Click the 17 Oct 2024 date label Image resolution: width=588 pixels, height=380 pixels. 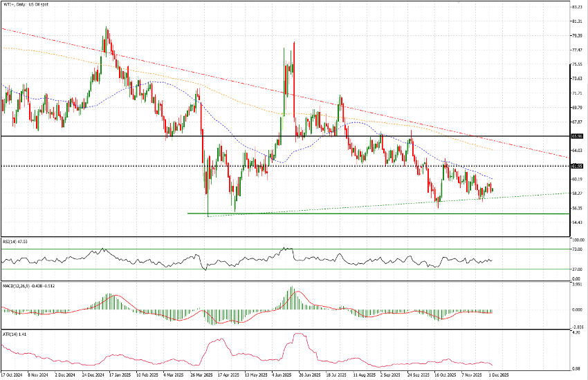click(11, 375)
